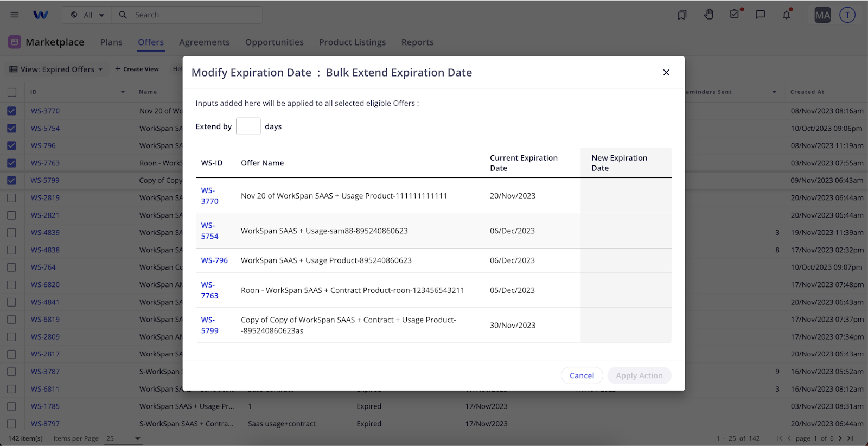
Task: Open the WS-796 offer link in dialog
Action: (x=214, y=260)
